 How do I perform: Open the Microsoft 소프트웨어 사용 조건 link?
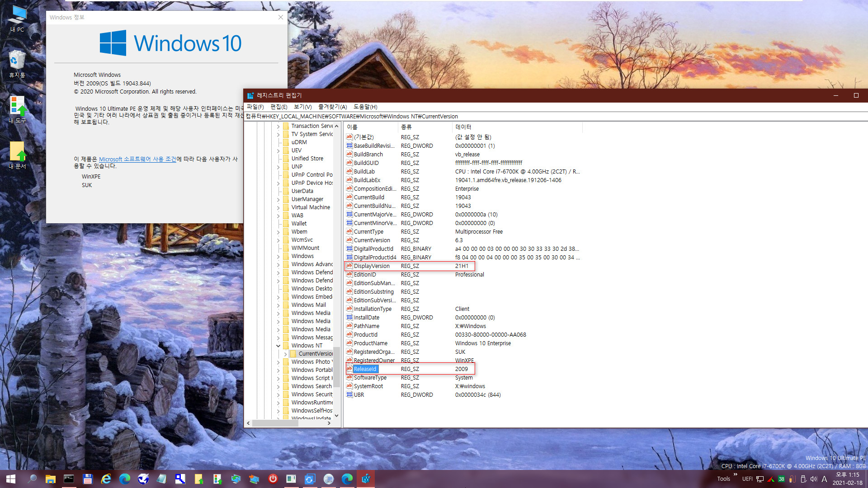point(137,160)
